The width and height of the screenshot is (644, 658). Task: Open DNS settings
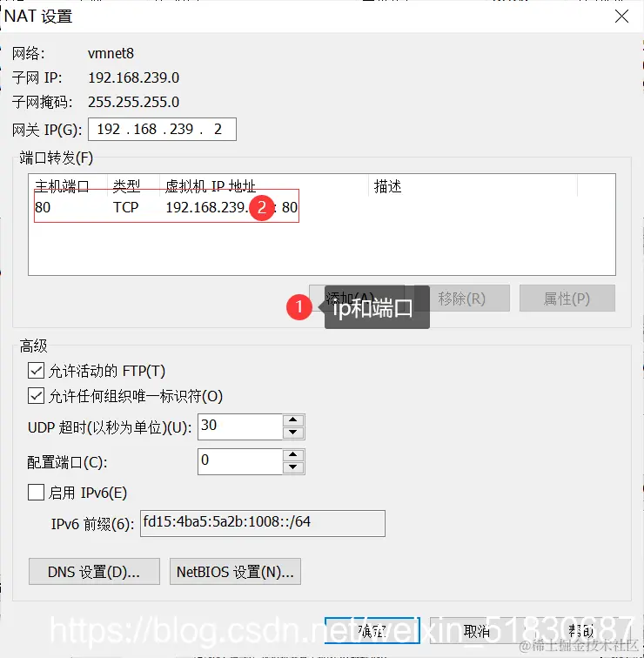94,572
